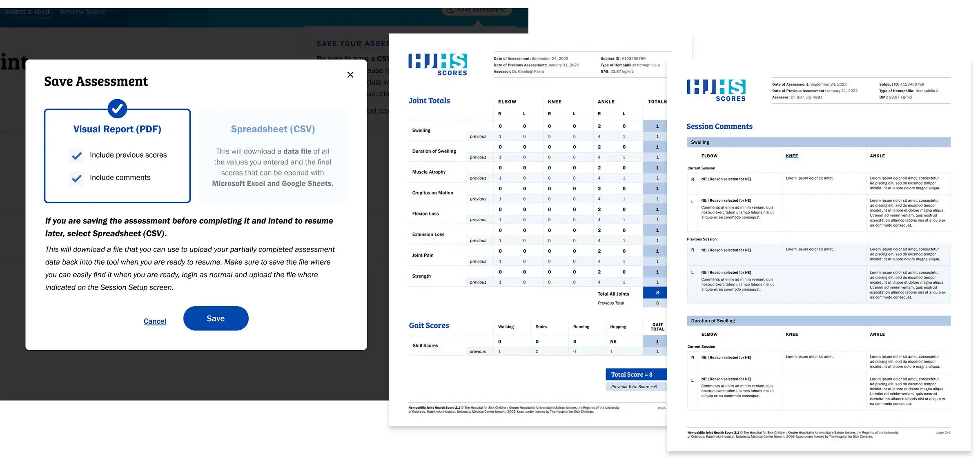
Task: Switch to Review Score tab
Action: (82, 12)
